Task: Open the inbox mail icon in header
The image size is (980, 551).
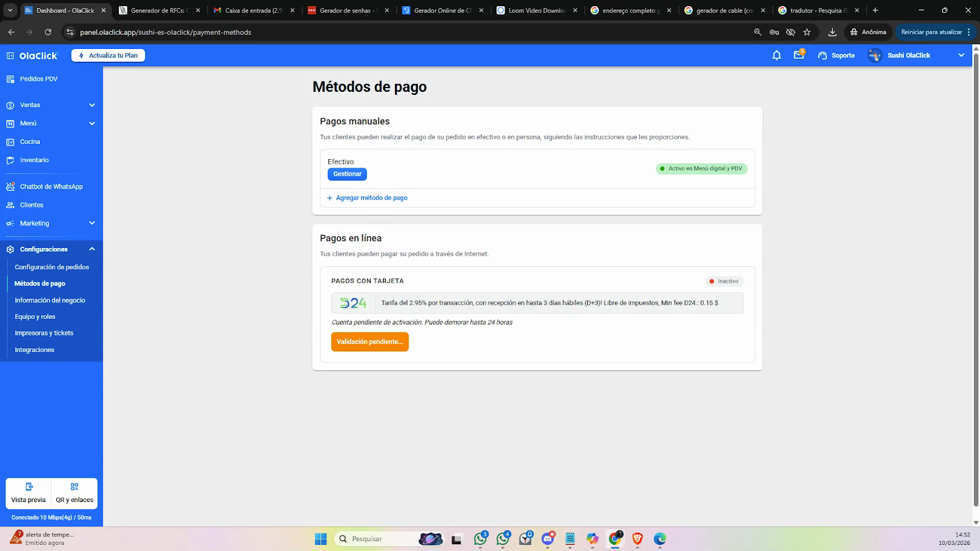Action: [x=799, y=55]
